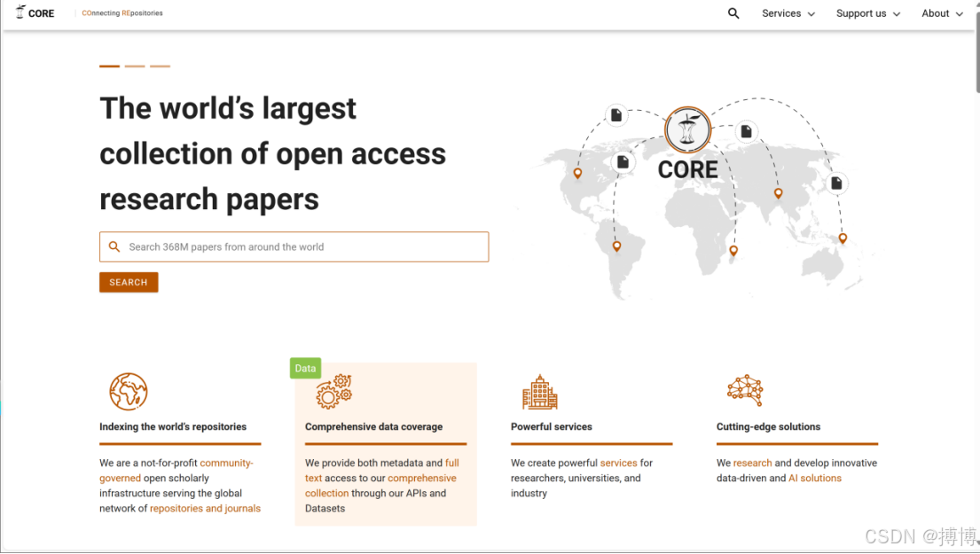The width and height of the screenshot is (980, 554).
Task: Expand the Services dropdown menu
Action: pos(788,13)
